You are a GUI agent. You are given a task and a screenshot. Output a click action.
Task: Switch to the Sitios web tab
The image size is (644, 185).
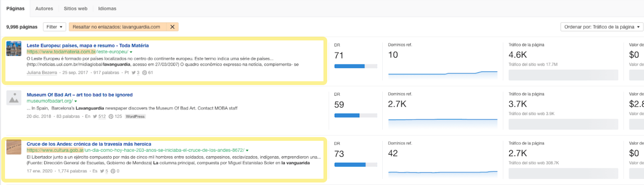[75, 8]
